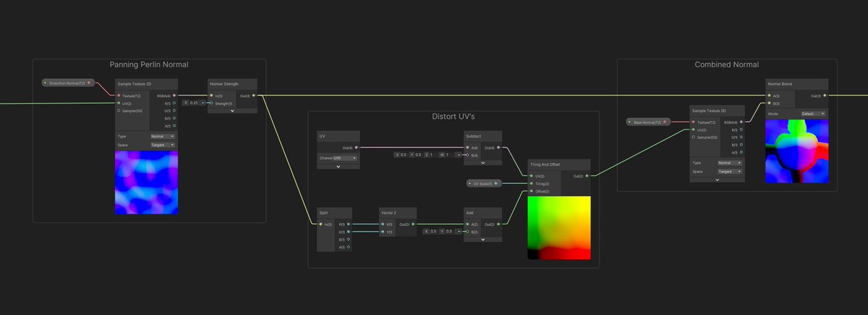Select the Distort UV's group title
Viewport: 868px width, 315px height.
click(454, 117)
